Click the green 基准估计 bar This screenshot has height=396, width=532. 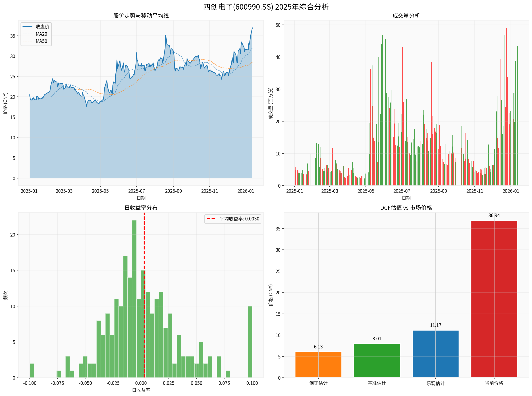click(377, 361)
